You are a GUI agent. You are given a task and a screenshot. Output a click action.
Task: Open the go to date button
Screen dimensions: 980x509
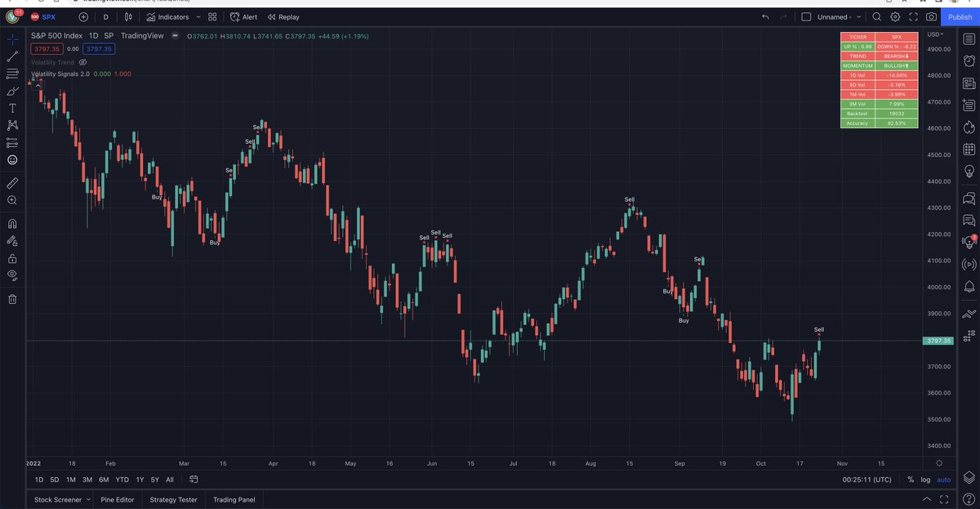click(x=194, y=480)
